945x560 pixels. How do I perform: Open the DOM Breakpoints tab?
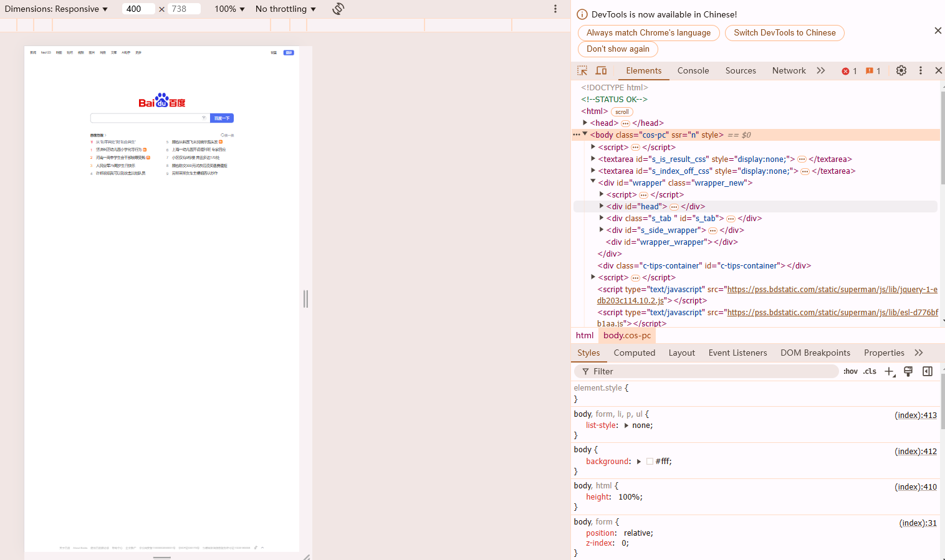(x=815, y=353)
